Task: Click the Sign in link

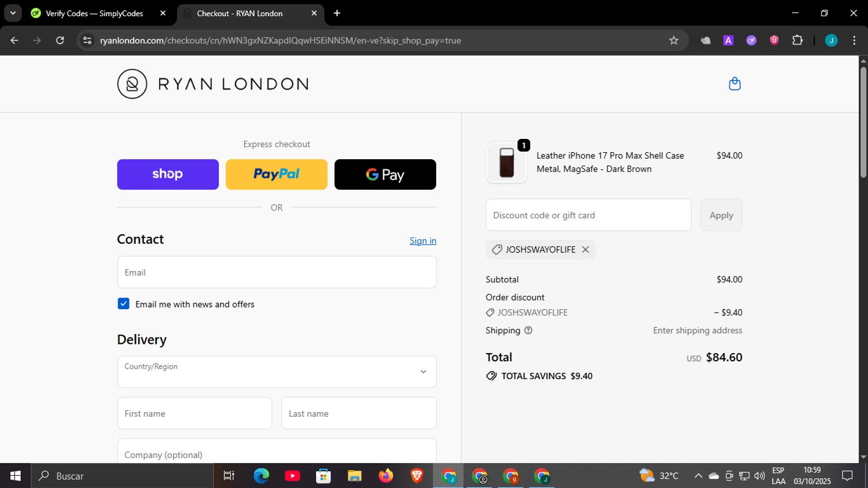Action: tap(423, 241)
